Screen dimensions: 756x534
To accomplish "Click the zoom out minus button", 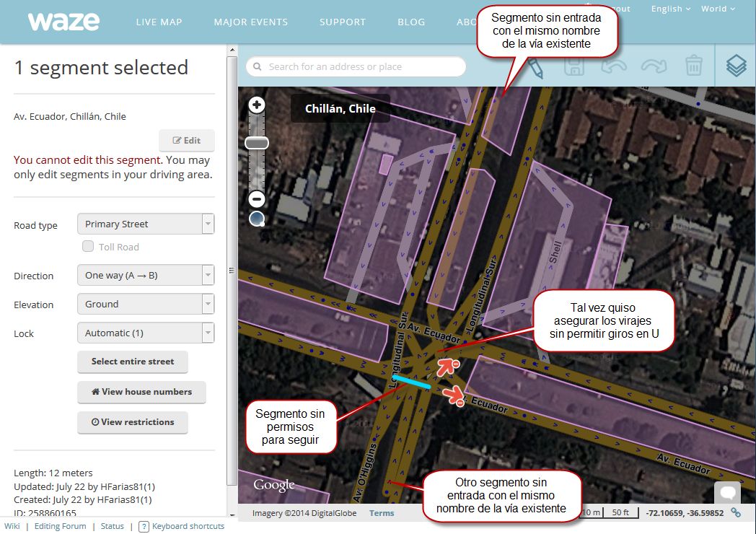I will coord(257,198).
